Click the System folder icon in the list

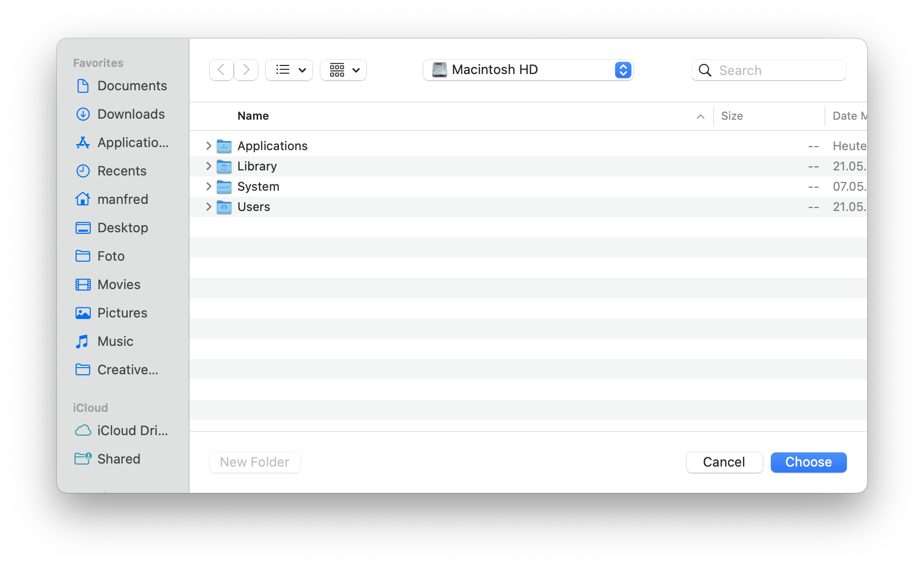click(224, 187)
